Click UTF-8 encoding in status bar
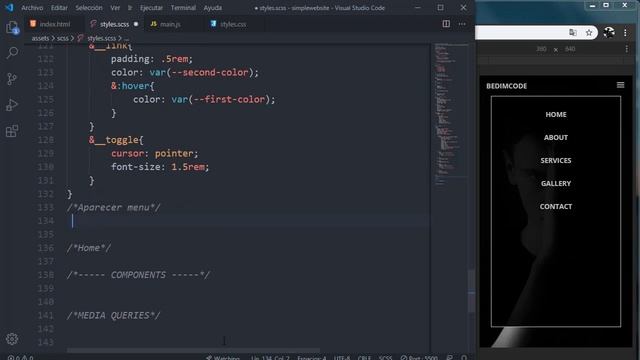Viewport: 640px width, 360px height. pos(342,357)
